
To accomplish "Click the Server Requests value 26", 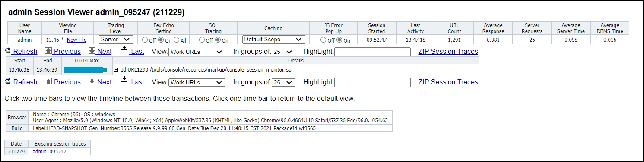I will click(x=532, y=40).
